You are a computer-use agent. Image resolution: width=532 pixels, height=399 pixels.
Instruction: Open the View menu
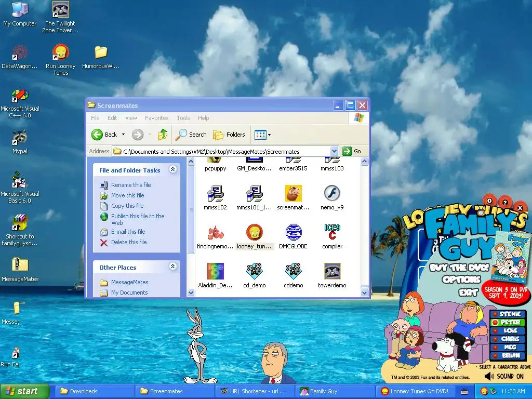(131, 118)
